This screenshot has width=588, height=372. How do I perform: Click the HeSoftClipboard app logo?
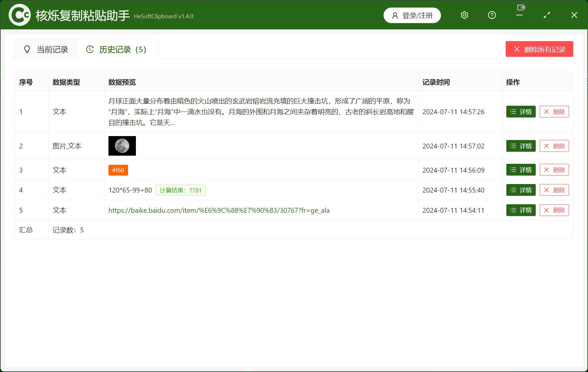19,15
